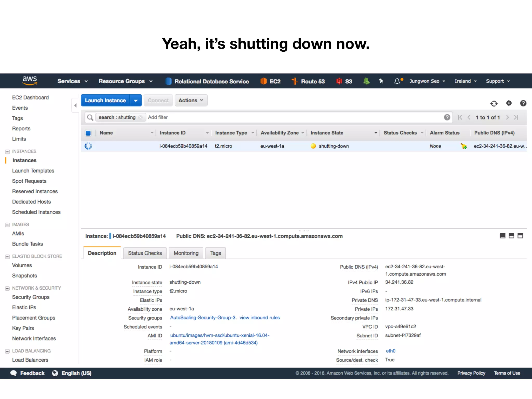Collapse the IMAGES sidebar section
532x399 pixels.
[x=7, y=225]
